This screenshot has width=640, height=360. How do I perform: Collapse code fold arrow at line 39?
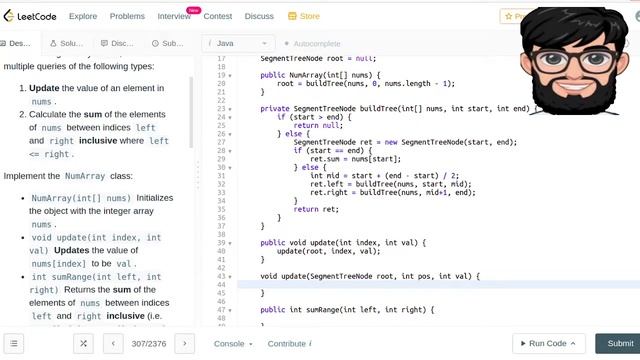coord(230,243)
